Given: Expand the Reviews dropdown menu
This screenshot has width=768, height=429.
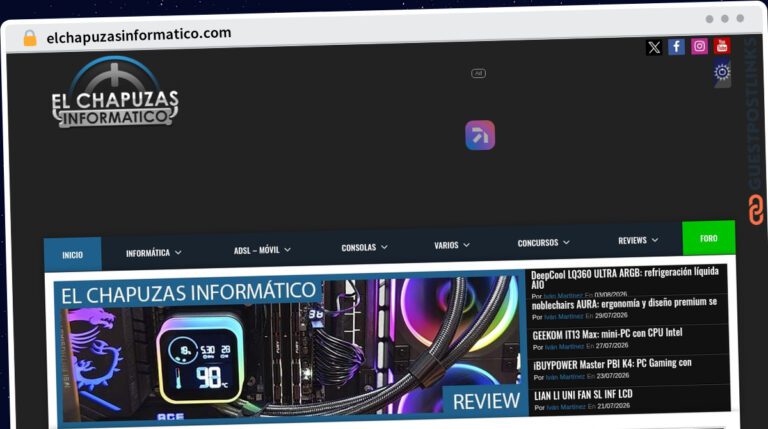Looking at the screenshot, I should (638, 240).
